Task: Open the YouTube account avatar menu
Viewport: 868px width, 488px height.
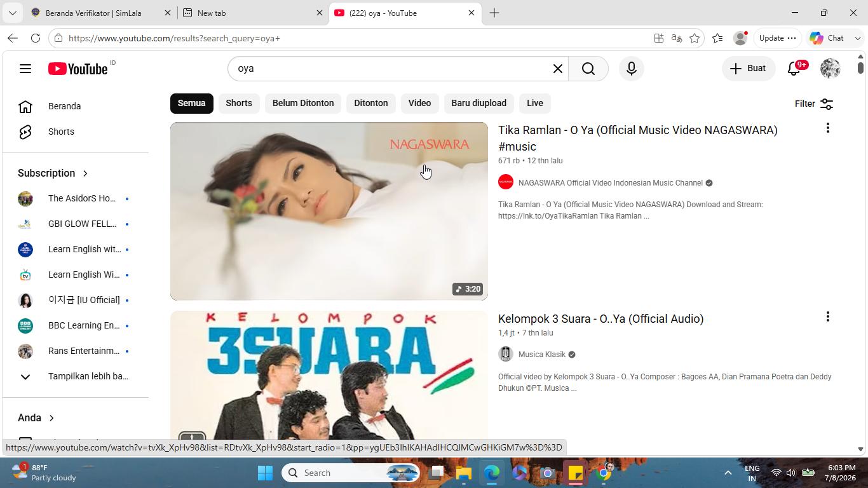Action: 830,69
